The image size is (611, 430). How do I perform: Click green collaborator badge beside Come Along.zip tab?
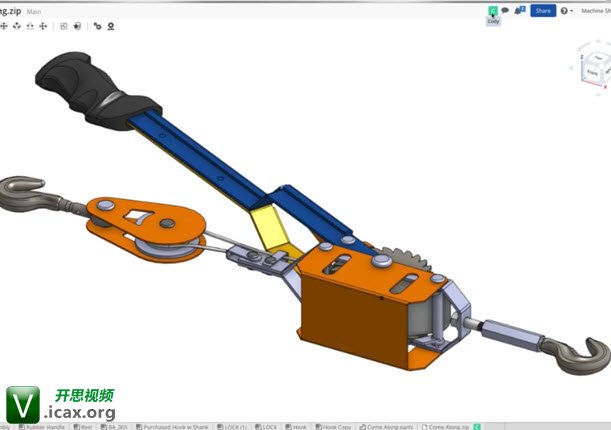point(477,427)
